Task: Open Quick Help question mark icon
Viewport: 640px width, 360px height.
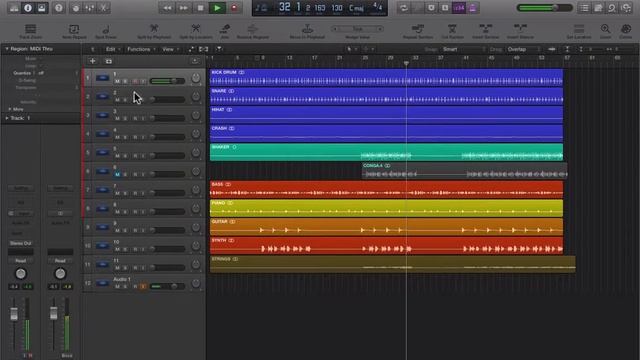Action: pos(59,8)
